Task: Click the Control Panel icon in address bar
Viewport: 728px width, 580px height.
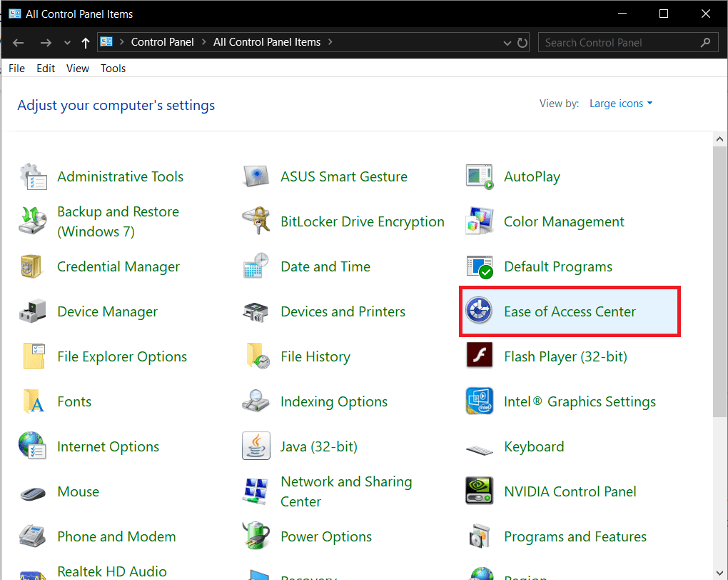Action: [x=106, y=42]
